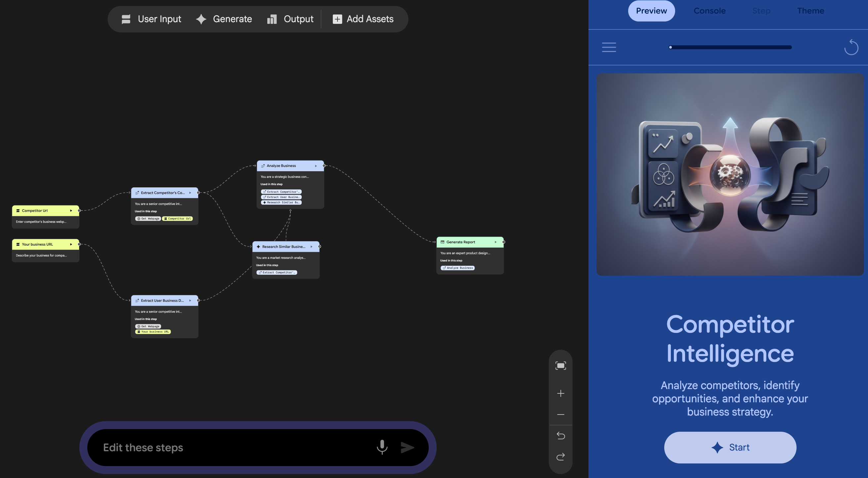Open the Theme tab
868x478 pixels.
click(810, 11)
